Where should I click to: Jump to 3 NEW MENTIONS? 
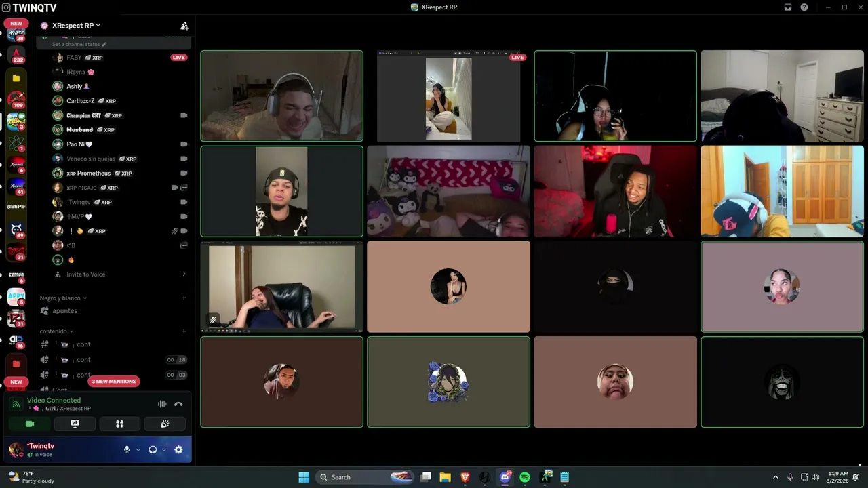pos(114,382)
